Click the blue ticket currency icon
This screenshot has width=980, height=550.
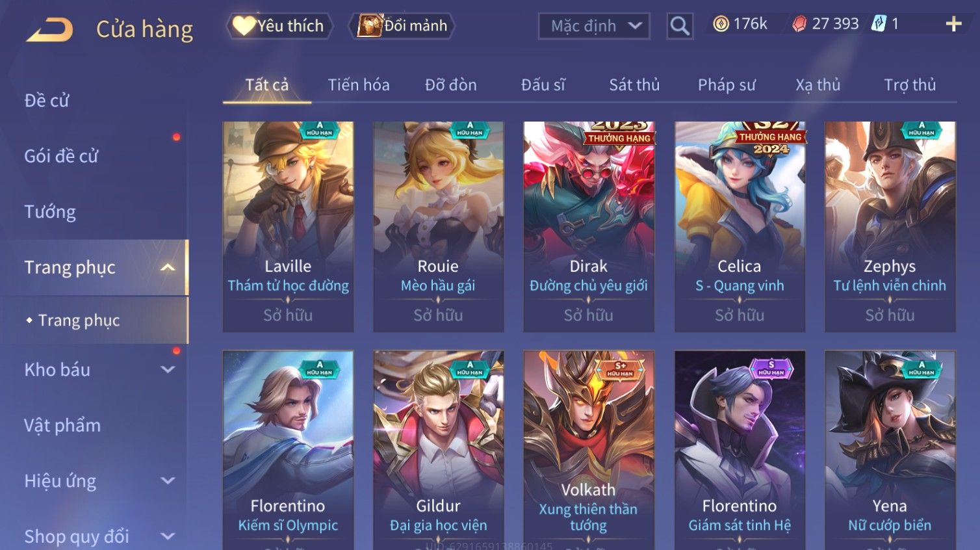point(879,24)
